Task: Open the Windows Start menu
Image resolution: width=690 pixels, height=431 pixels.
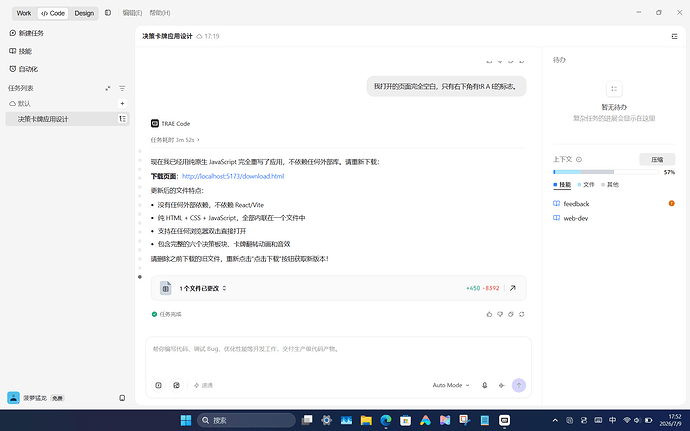Action: click(x=186, y=420)
